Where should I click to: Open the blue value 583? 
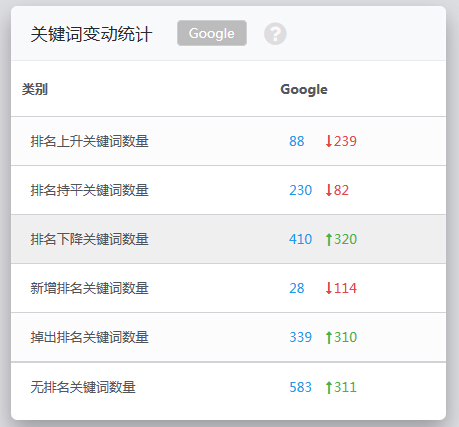click(x=300, y=387)
